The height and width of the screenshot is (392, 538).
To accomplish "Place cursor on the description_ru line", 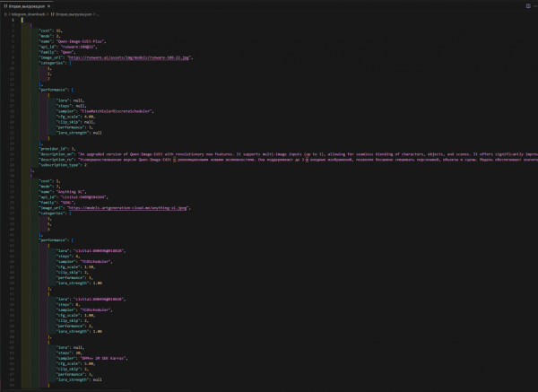I will click(288, 160).
